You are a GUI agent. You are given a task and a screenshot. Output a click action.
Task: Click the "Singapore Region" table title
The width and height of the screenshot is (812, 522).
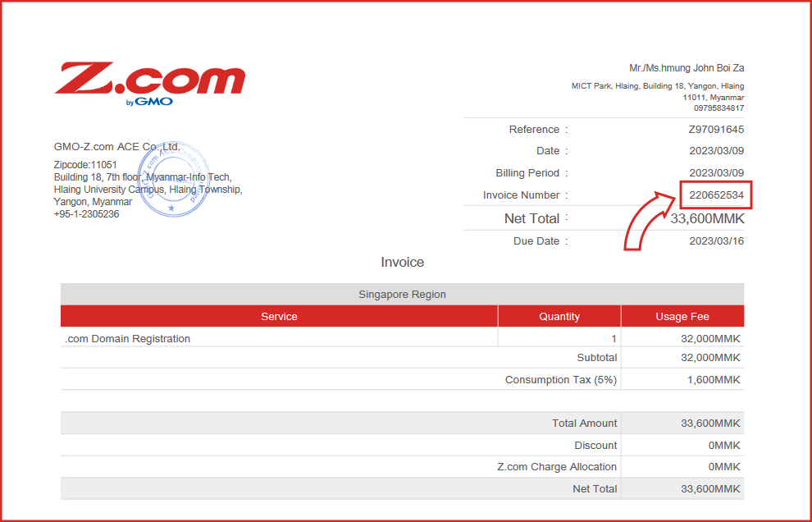tap(403, 295)
